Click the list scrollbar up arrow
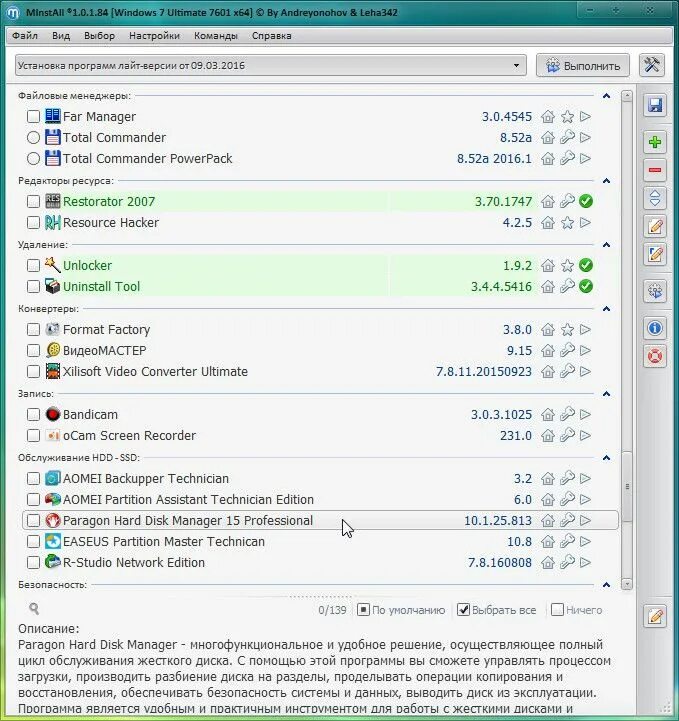Image resolution: width=679 pixels, height=721 pixels. (626, 96)
